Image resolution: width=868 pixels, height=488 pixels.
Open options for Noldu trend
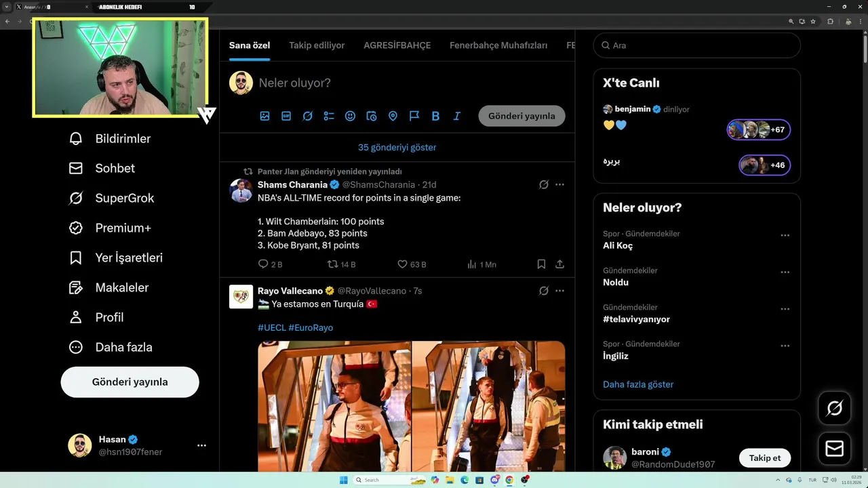pyautogui.click(x=785, y=272)
